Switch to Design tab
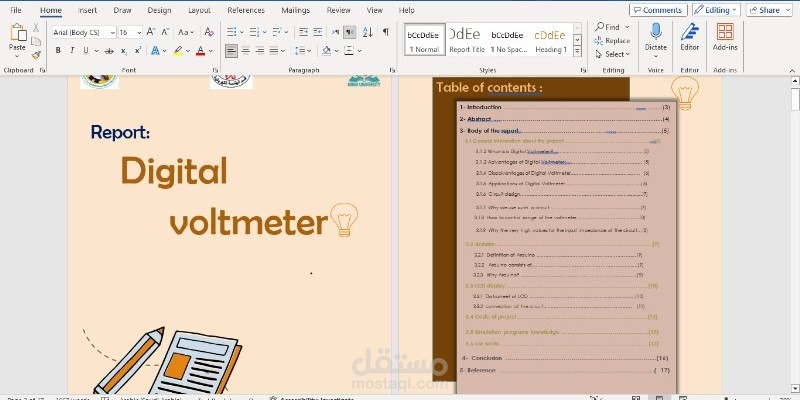The height and width of the screenshot is (400, 800). [x=159, y=10]
